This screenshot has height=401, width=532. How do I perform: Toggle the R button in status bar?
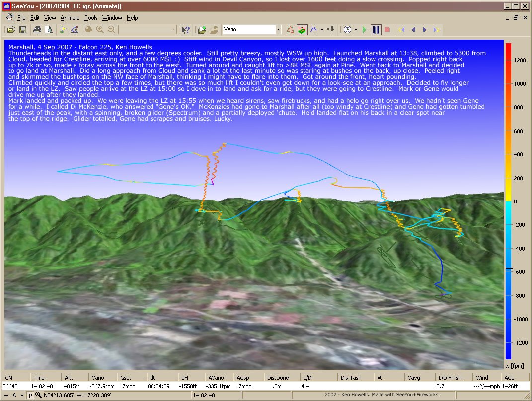[30, 395]
